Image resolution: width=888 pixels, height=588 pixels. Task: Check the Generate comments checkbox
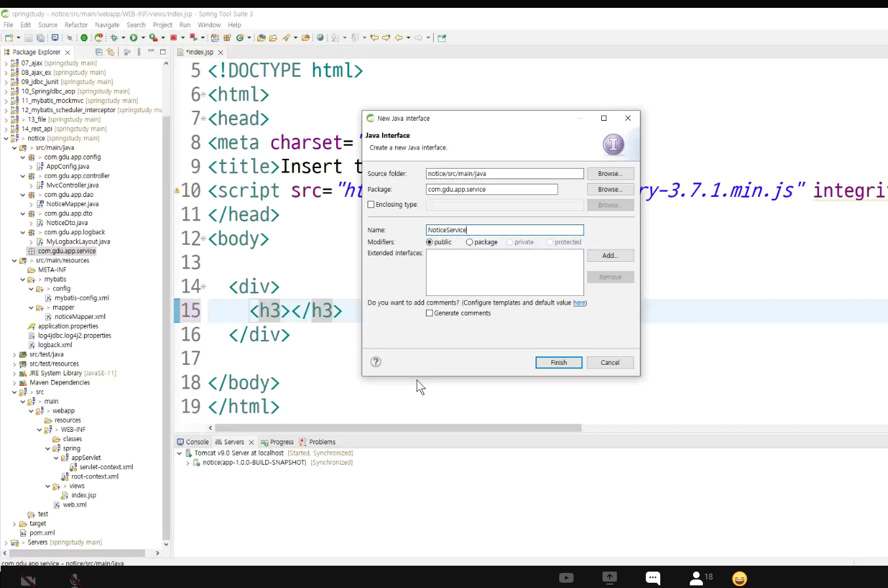click(x=429, y=313)
